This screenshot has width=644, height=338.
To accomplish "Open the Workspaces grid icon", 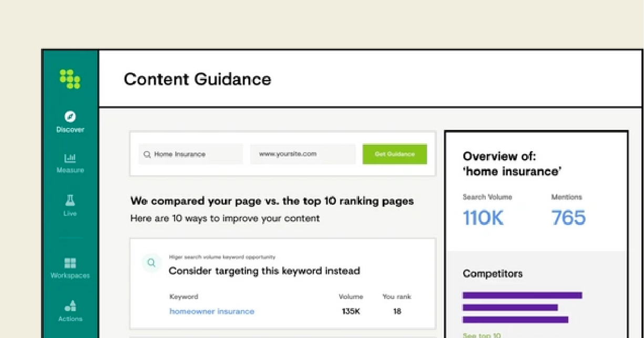I will point(70,263).
